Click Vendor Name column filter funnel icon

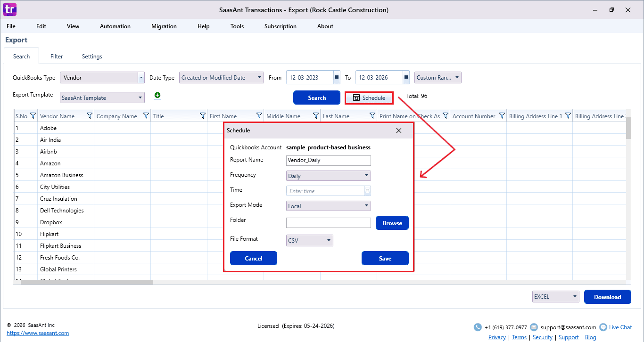pos(90,116)
